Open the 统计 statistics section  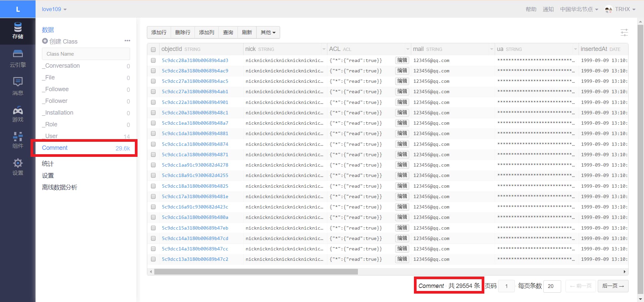tap(48, 164)
